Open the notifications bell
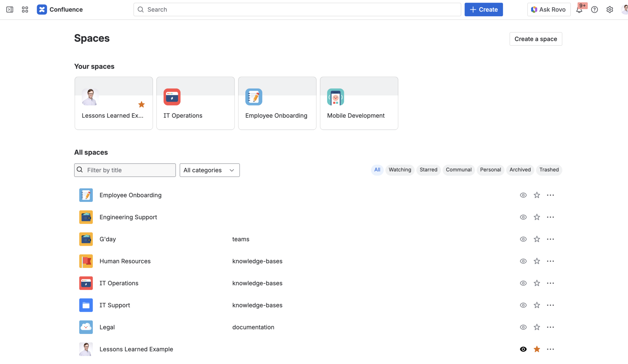The image size is (628, 364). pos(580,9)
